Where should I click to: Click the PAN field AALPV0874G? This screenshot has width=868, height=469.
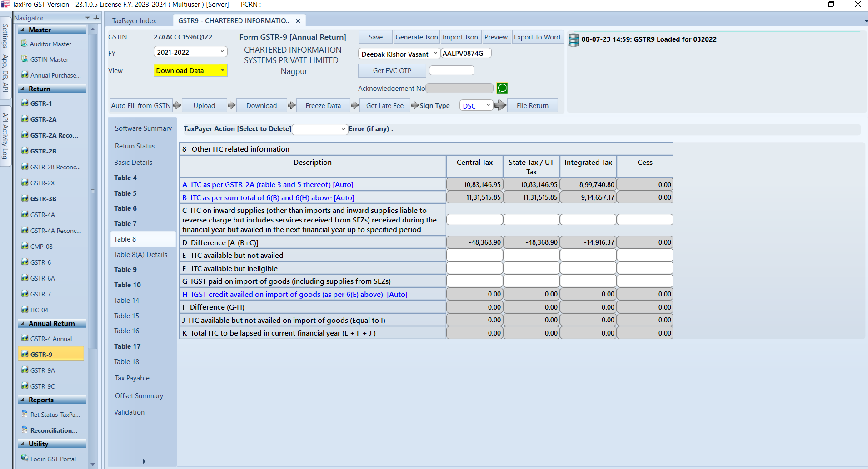[x=466, y=53]
